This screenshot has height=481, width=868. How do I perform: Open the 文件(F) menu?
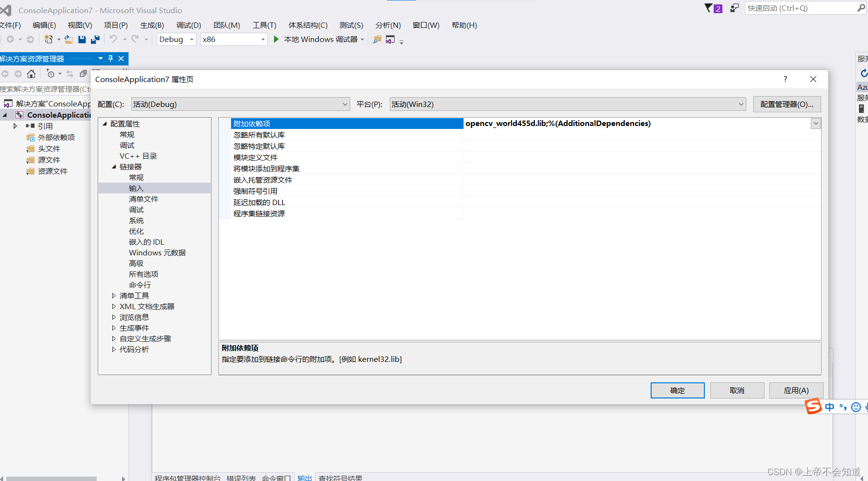[x=10, y=25]
